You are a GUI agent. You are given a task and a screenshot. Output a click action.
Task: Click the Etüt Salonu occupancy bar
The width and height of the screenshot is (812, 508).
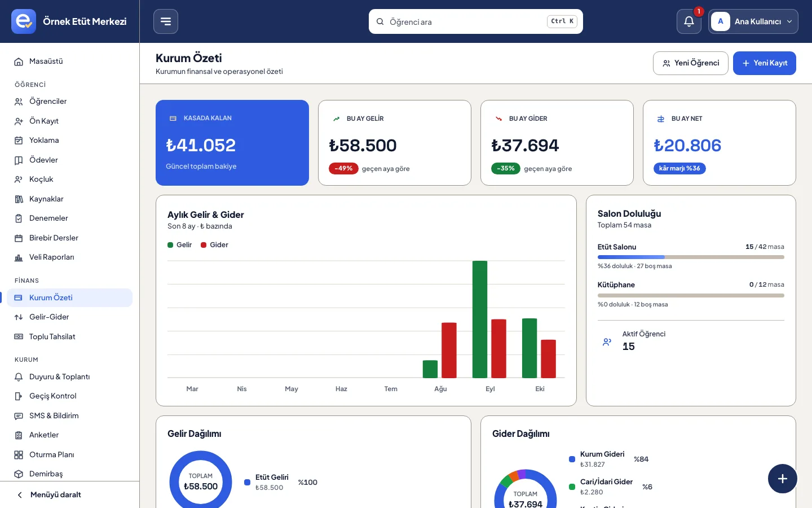[x=691, y=257]
